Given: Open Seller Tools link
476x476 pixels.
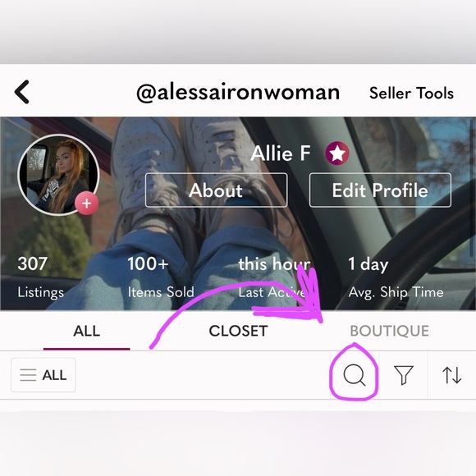Looking at the screenshot, I should click(411, 93).
